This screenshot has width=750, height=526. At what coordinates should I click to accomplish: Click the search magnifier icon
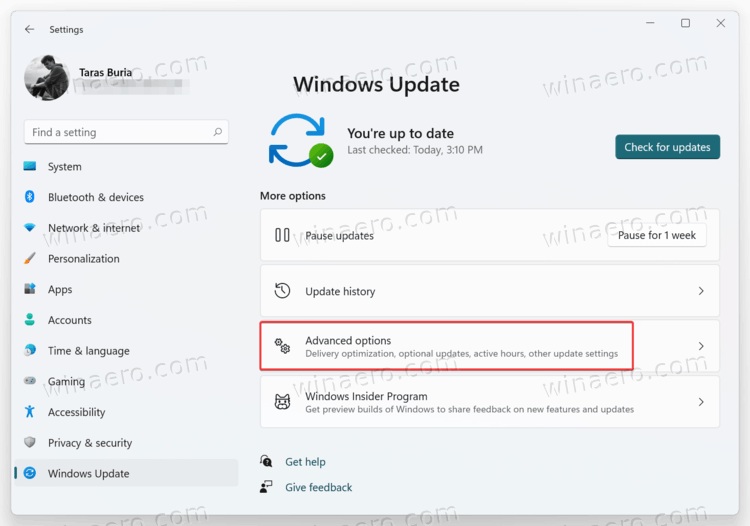[x=218, y=132]
